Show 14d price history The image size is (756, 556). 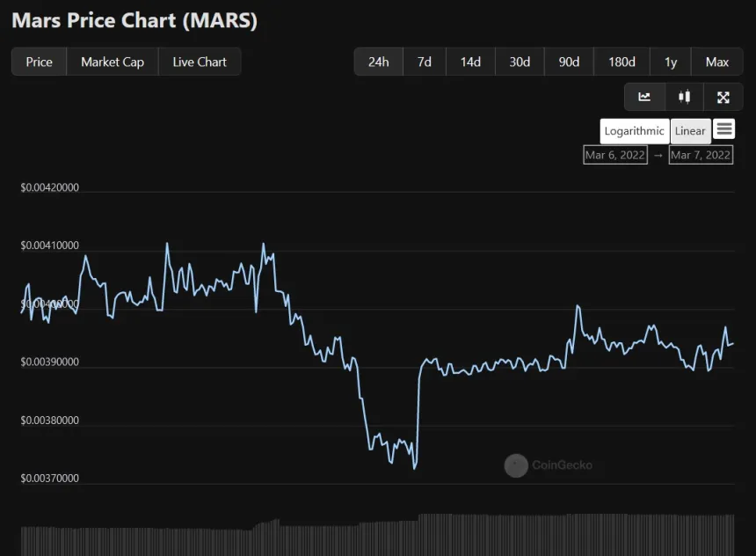coord(470,62)
